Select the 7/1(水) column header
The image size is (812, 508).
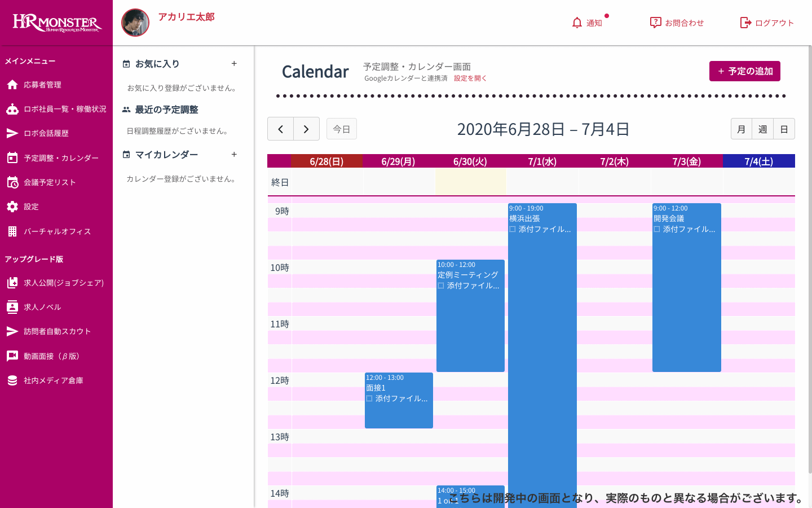coord(542,161)
